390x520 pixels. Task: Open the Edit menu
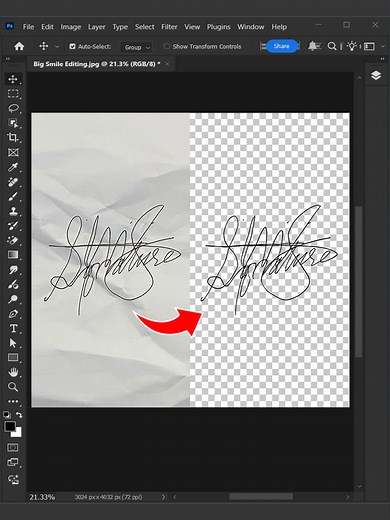pyautogui.click(x=47, y=27)
